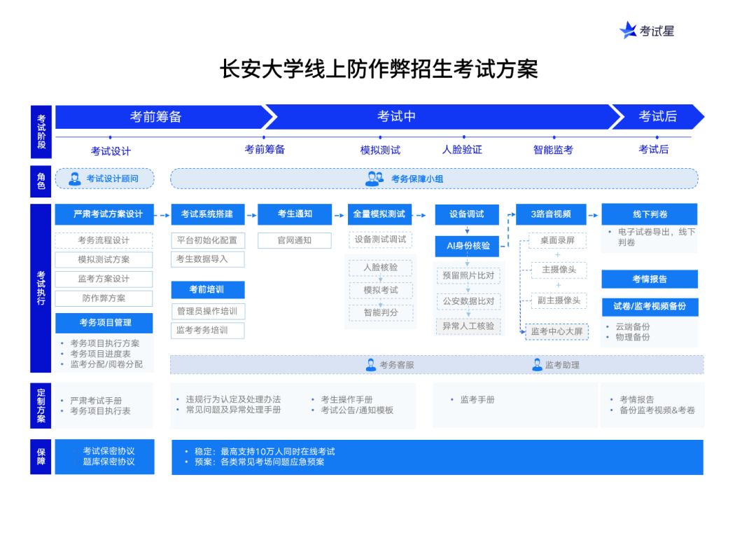
Task: Click the 角色 side label
Action: coord(41,181)
